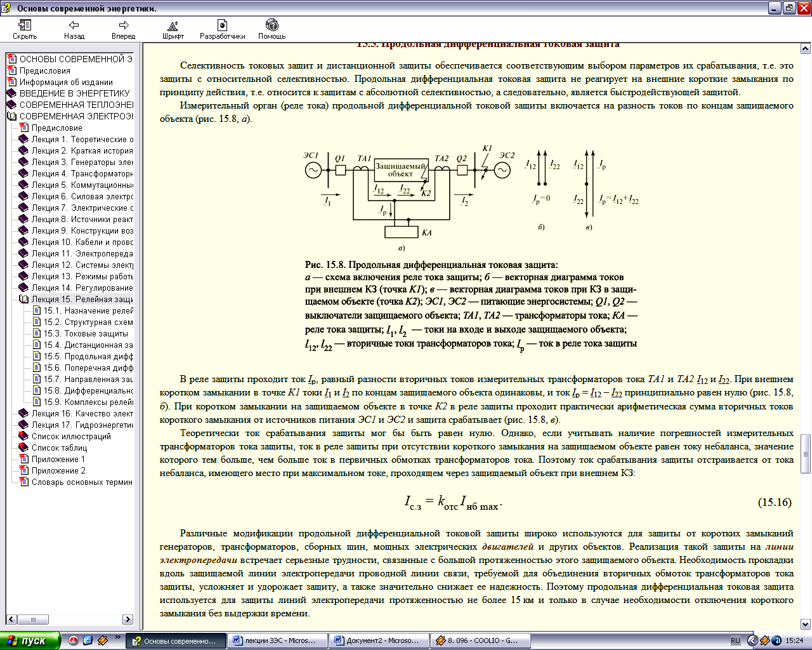812x650 pixels.
Task: Open the пуск Start button
Action: pos(30,640)
